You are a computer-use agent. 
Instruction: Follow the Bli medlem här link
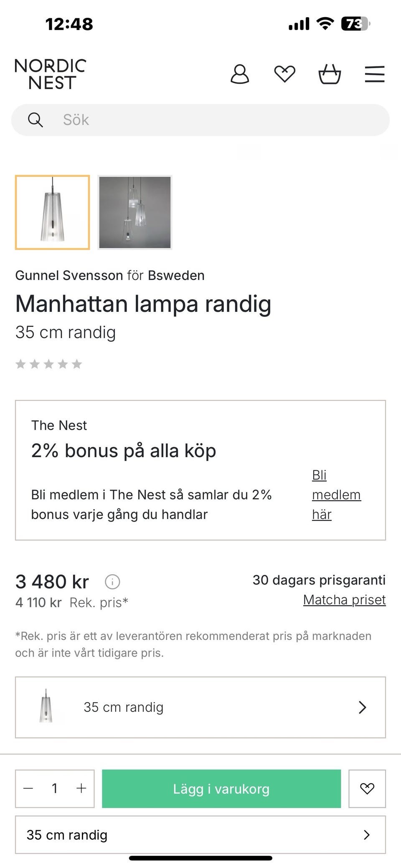(x=336, y=495)
